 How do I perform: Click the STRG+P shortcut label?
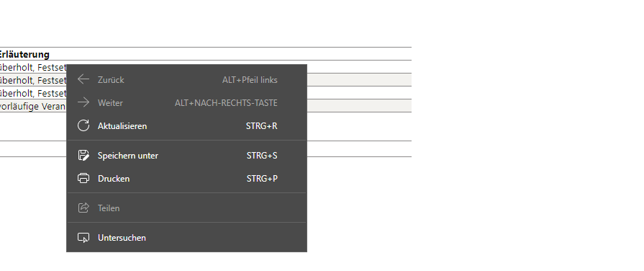click(262, 179)
